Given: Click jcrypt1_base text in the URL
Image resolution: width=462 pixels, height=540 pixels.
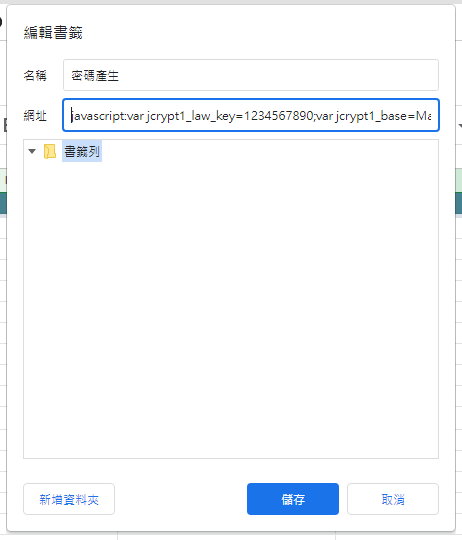Looking at the screenshot, I should click(371, 116).
